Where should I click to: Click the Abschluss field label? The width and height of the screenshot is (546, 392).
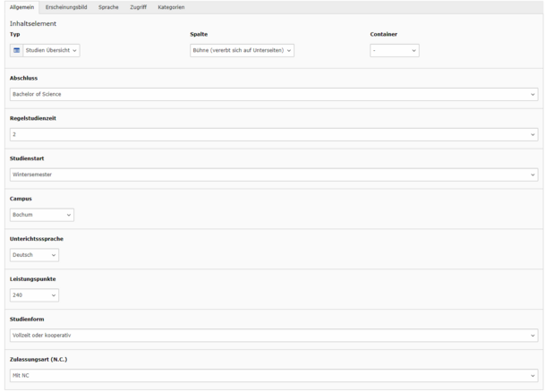[x=23, y=79]
